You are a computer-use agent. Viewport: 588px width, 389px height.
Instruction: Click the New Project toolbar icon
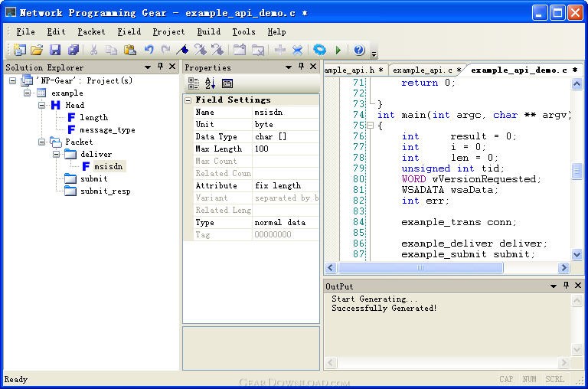point(19,50)
